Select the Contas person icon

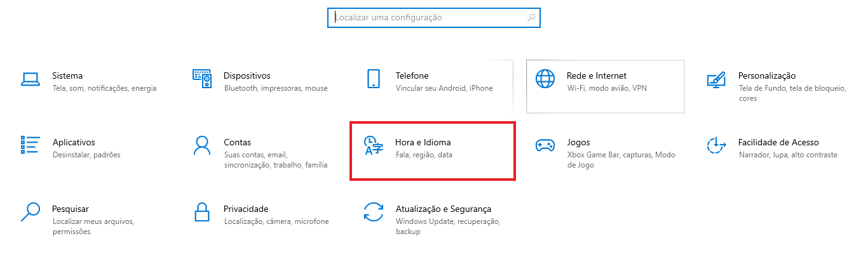click(201, 145)
